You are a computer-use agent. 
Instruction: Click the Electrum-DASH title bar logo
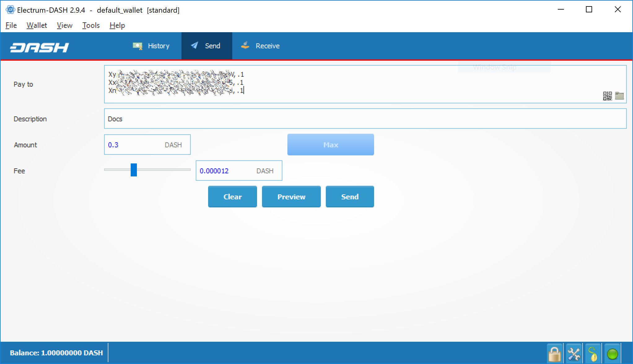coord(10,10)
